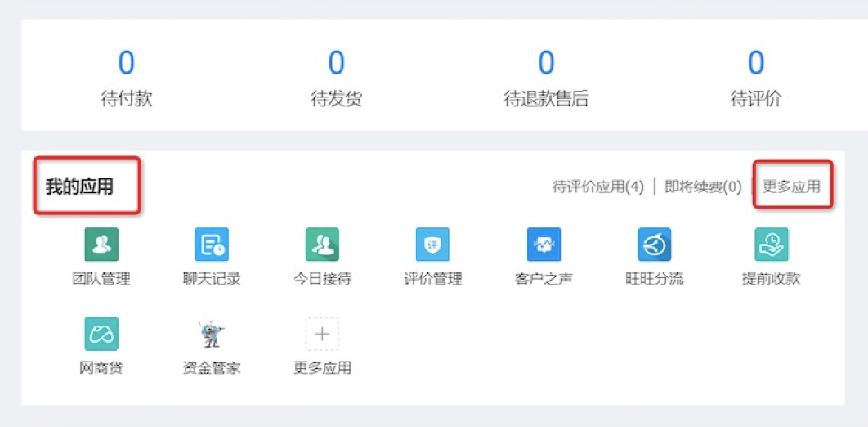The width and height of the screenshot is (868, 427).
Task: Click the 资金管家 label text
Action: [x=212, y=368]
